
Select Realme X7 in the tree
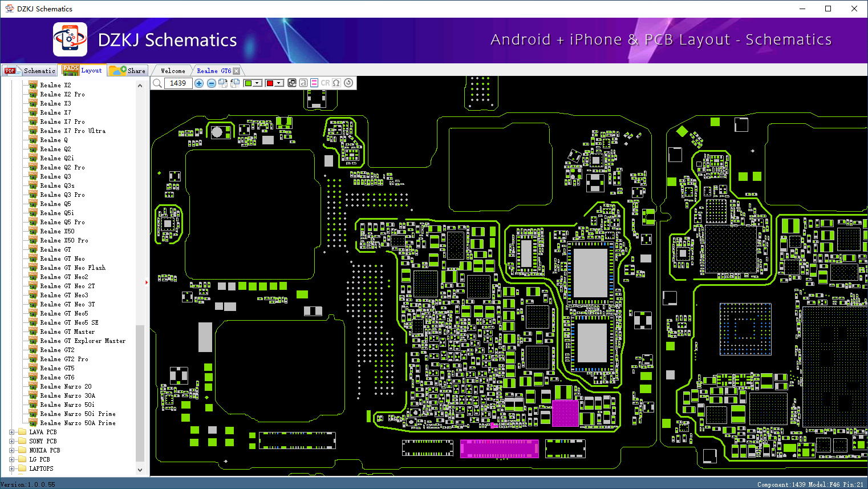point(55,112)
